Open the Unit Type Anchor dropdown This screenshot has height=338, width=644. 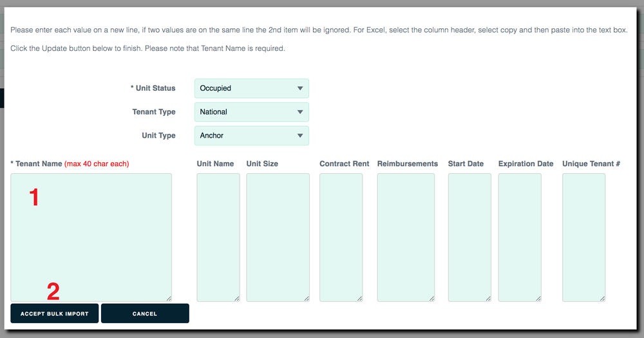point(251,136)
